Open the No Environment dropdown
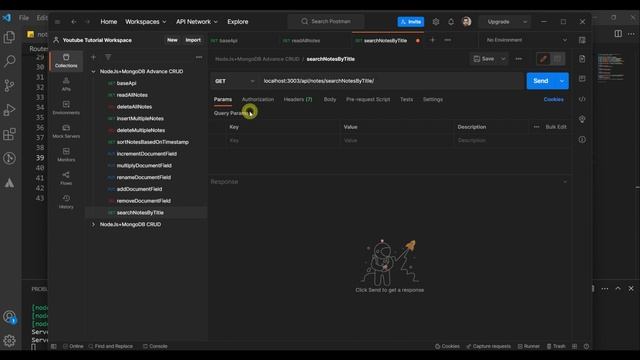This screenshot has width=640, height=360. click(x=527, y=40)
